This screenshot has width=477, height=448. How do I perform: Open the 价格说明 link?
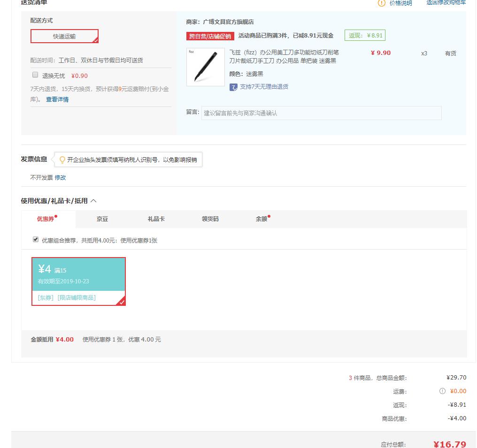(400, 3)
